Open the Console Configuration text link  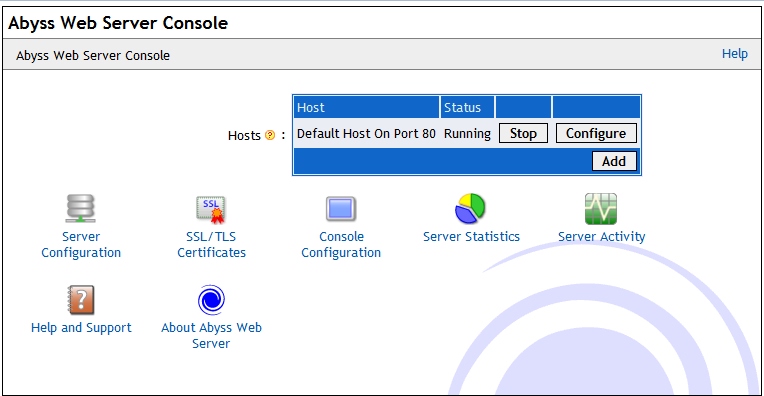point(341,245)
